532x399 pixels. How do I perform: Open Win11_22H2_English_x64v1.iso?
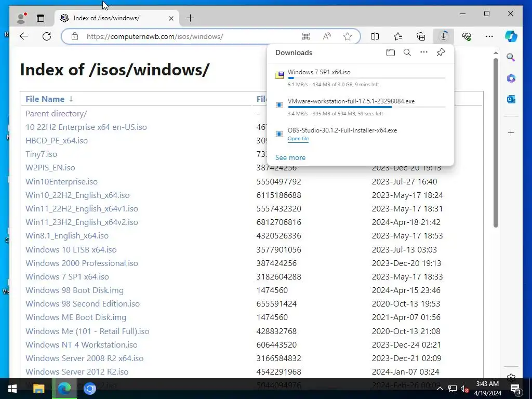pyautogui.click(x=82, y=209)
